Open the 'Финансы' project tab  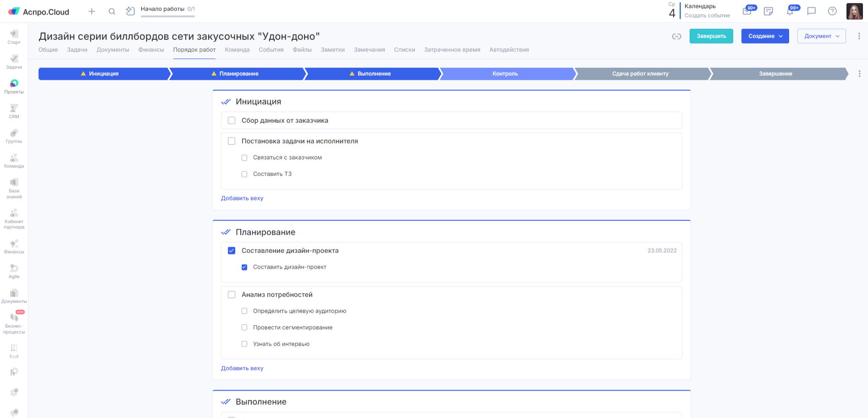click(x=151, y=50)
